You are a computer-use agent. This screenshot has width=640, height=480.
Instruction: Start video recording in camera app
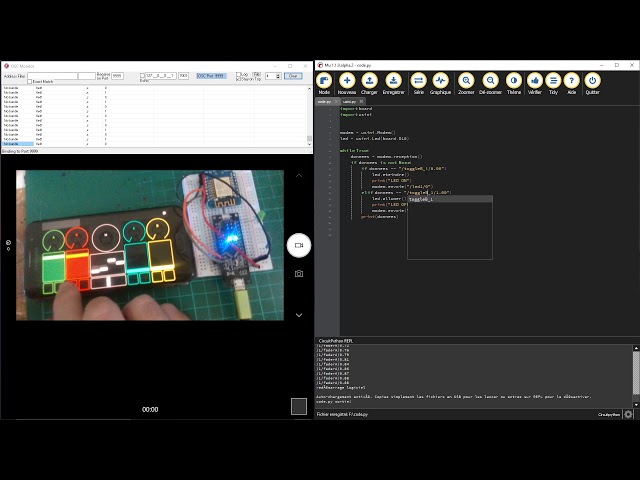coord(299,245)
